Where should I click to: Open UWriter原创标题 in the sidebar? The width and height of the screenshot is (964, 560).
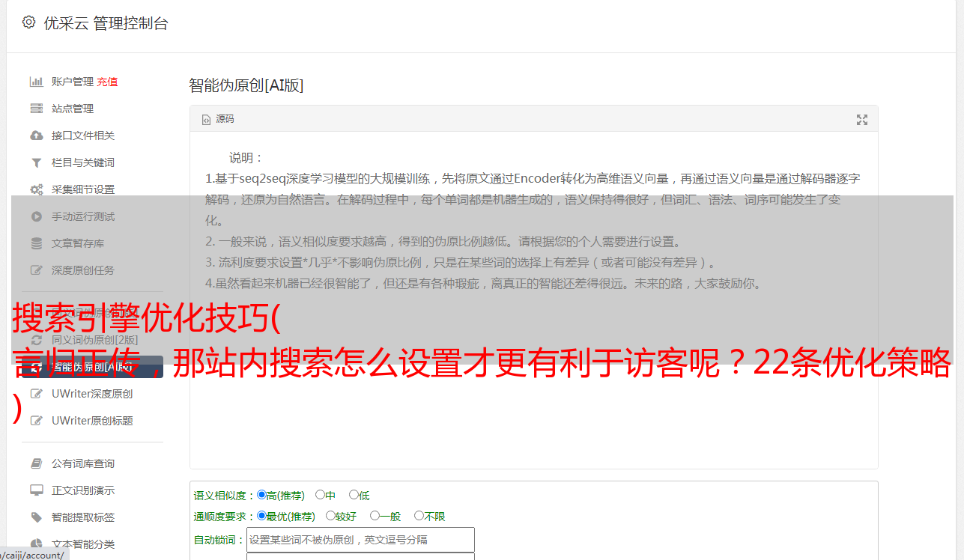click(92, 421)
